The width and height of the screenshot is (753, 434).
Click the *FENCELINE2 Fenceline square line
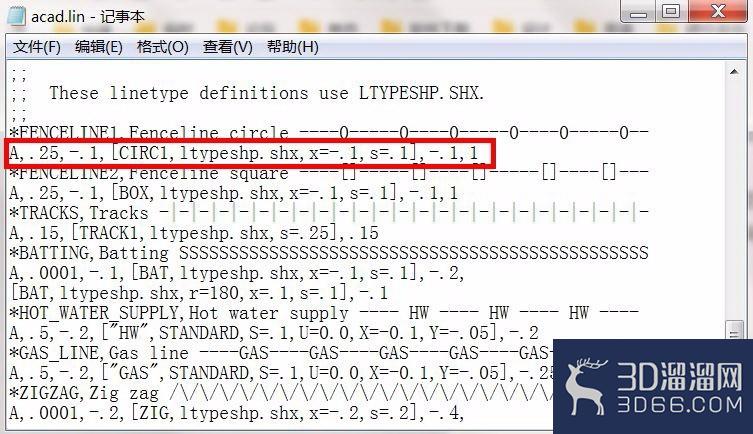329,172
